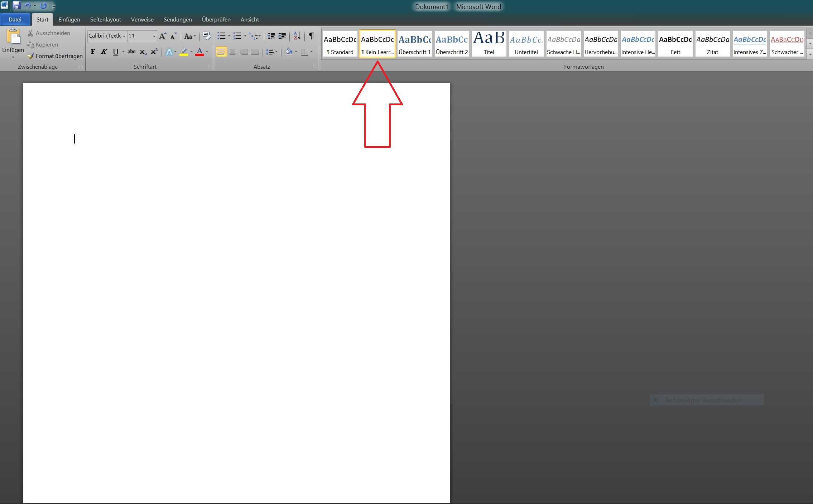Screen dimensions: 813x504
Task: Open the Einfügen ribbon tab
Action: coord(69,20)
